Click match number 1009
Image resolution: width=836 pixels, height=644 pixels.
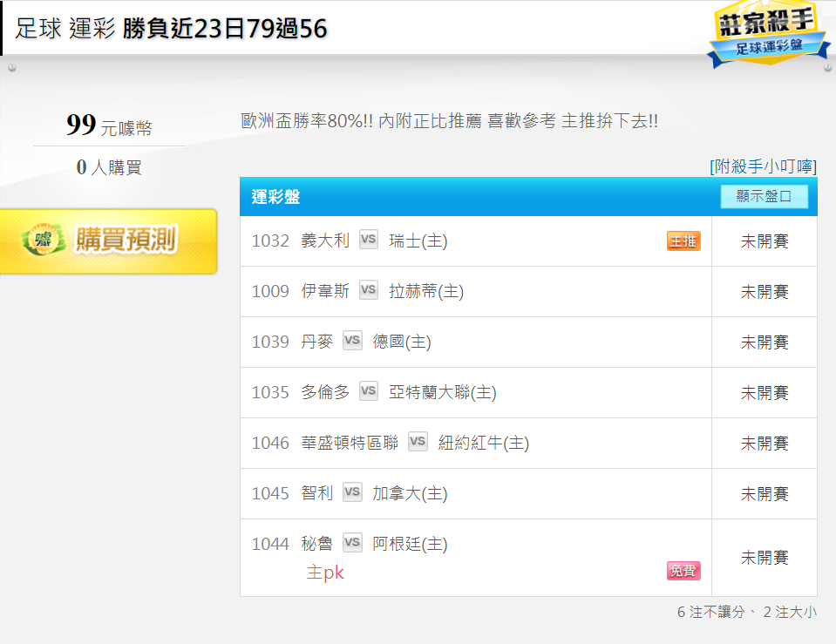click(x=270, y=292)
